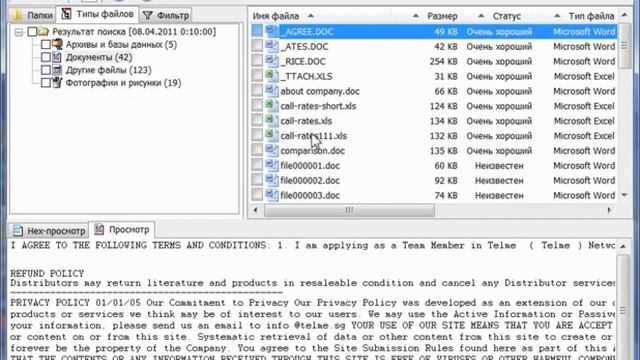Click file list scroll left arrow
Screen dimensions: 640x360
pyautogui.click(x=256, y=210)
